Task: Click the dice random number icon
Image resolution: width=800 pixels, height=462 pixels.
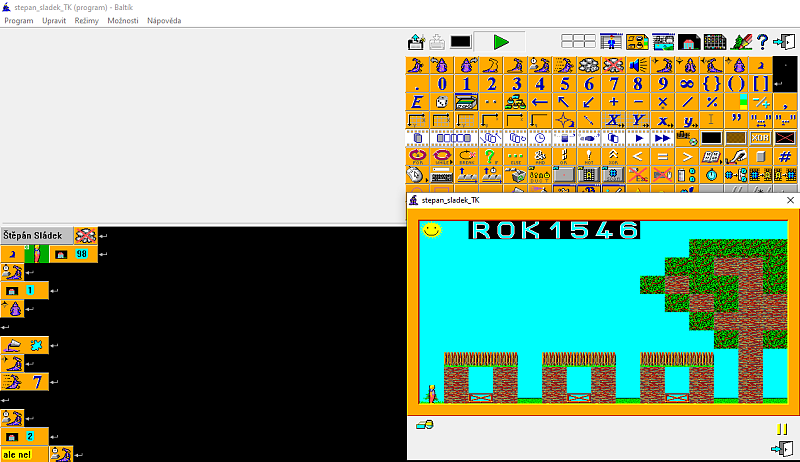Action: pyautogui.click(x=441, y=102)
